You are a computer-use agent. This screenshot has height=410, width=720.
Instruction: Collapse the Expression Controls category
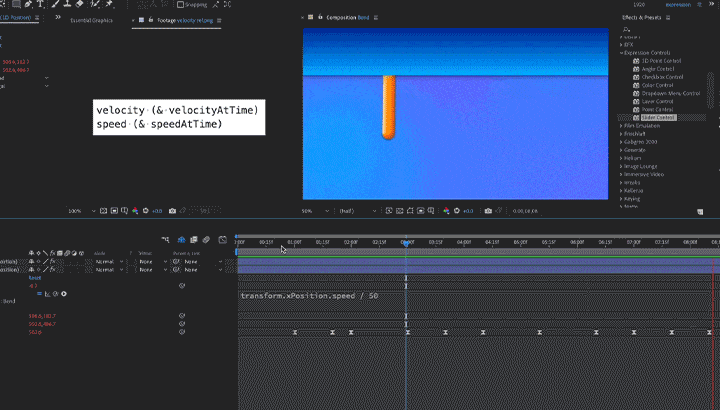click(621, 53)
